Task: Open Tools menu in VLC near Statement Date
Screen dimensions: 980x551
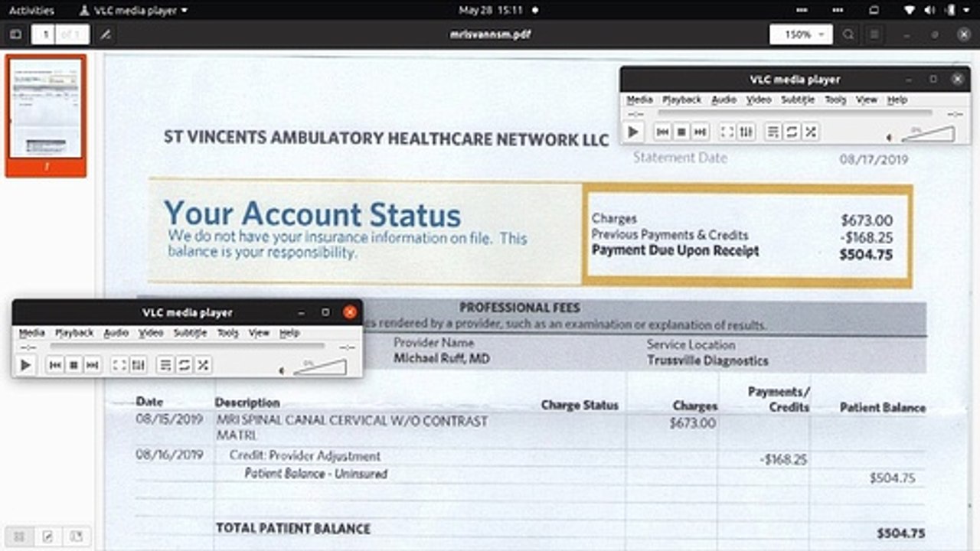Action: pos(835,99)
